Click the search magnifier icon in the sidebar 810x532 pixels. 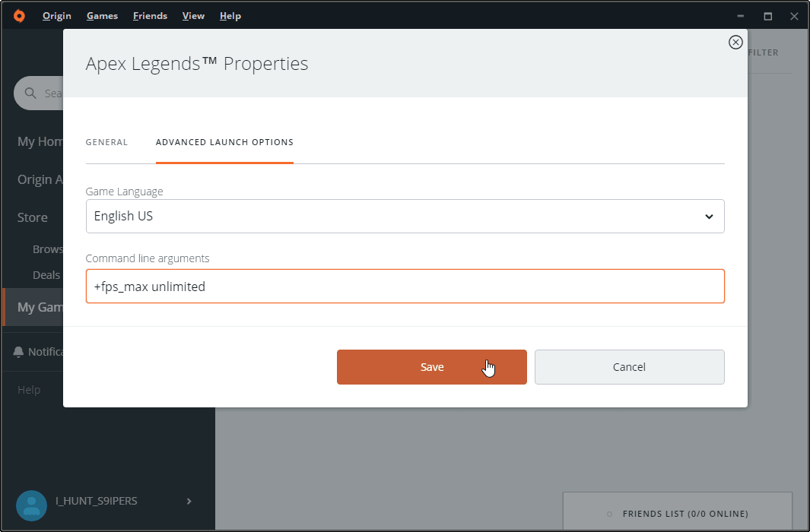pos(30,93)
